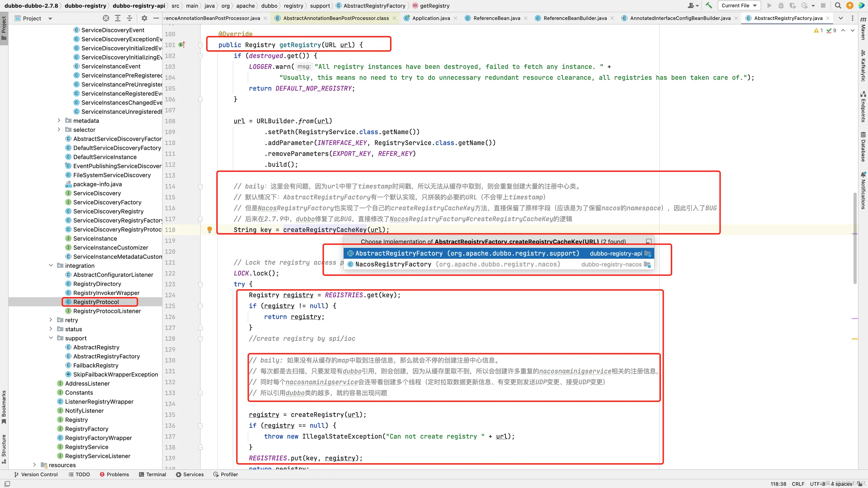Expand the metadata folder
The height and width of the screenshot is (488, 868).
point(59,120)
